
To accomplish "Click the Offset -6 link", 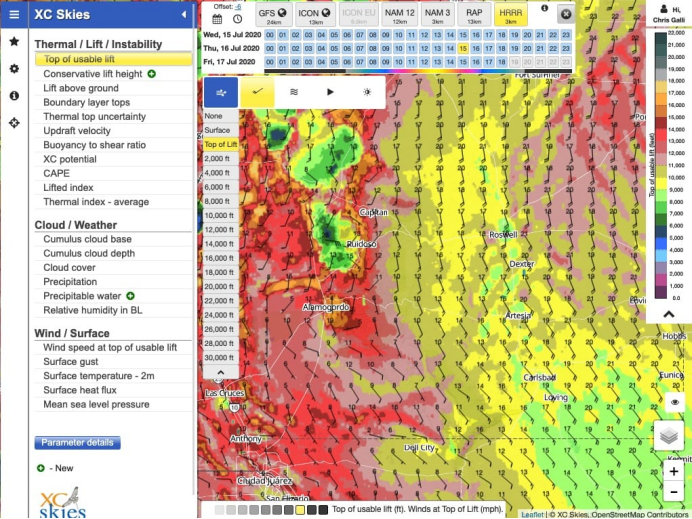I will pos(238,7).
